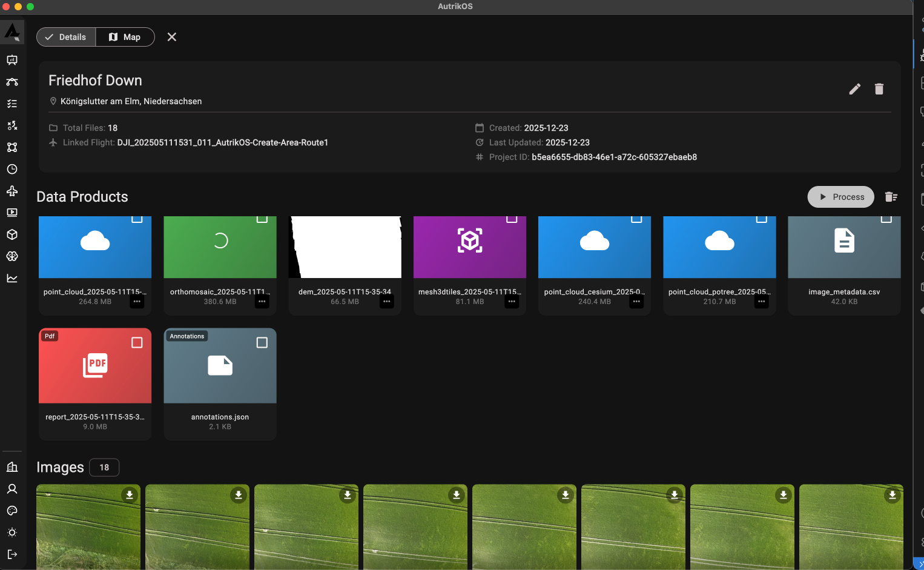
Task: Click the logout icon in sidebar
Action: point(12,554)
